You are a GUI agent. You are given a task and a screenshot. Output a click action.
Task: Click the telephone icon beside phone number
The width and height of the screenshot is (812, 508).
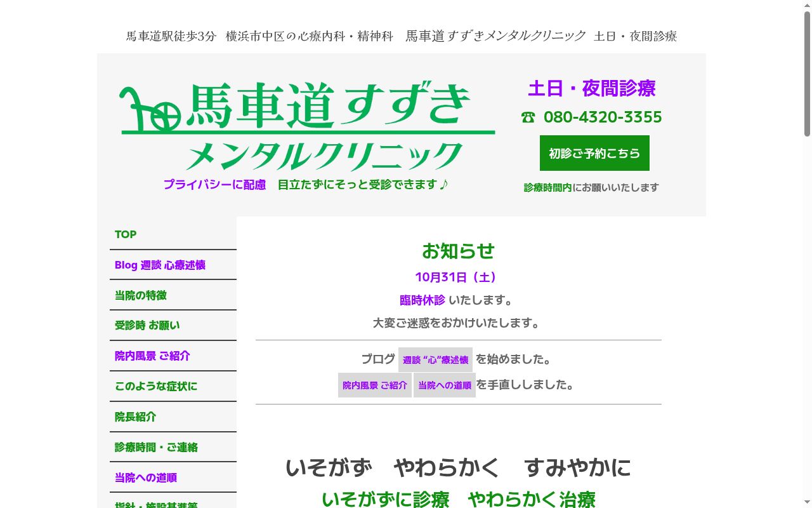[x=528, y=117]
